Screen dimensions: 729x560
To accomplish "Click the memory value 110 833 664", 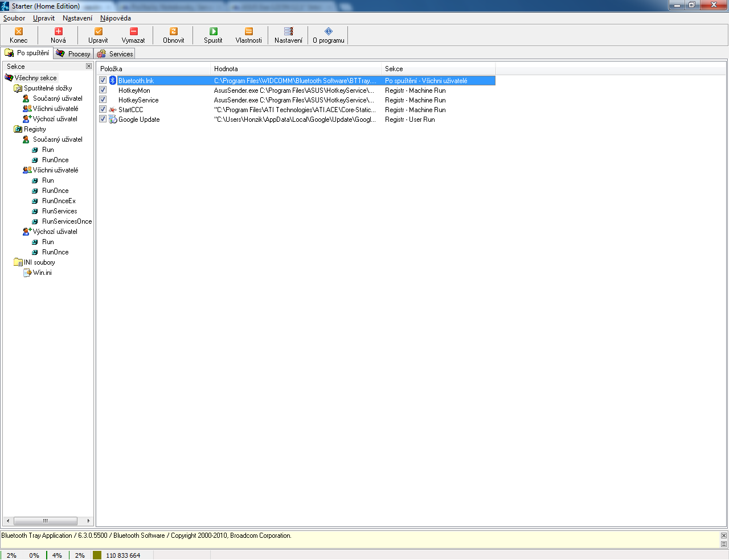I will (x=123, y=555).
